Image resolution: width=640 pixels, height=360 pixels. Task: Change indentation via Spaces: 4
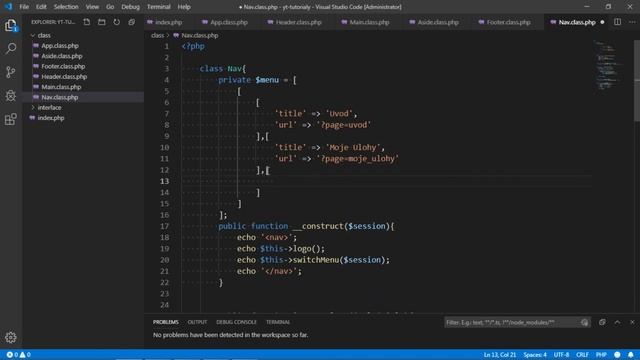coord(535,355)
